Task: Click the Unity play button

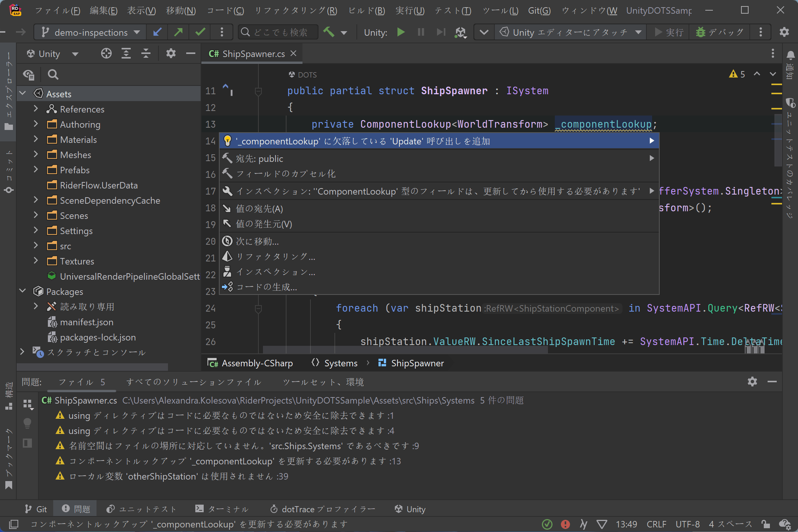Action: (x=401, y=32)
